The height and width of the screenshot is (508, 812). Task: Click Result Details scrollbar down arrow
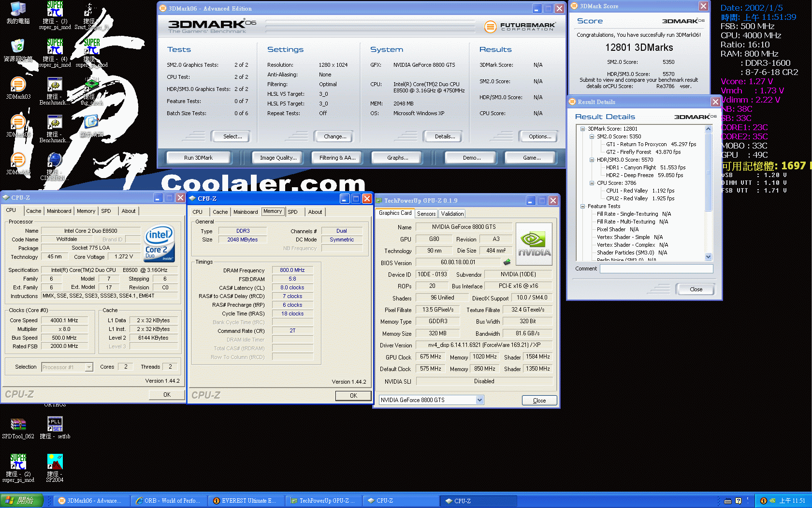709,257
